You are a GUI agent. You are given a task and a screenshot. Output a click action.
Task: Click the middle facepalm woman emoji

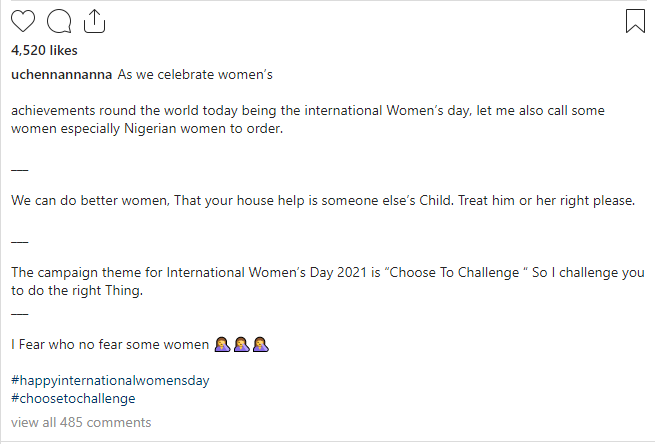pyautogui.click(x=241, y=345)
